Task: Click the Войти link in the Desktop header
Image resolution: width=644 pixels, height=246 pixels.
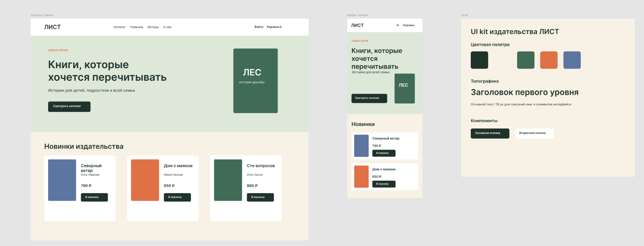Action: tap(259, 27)
